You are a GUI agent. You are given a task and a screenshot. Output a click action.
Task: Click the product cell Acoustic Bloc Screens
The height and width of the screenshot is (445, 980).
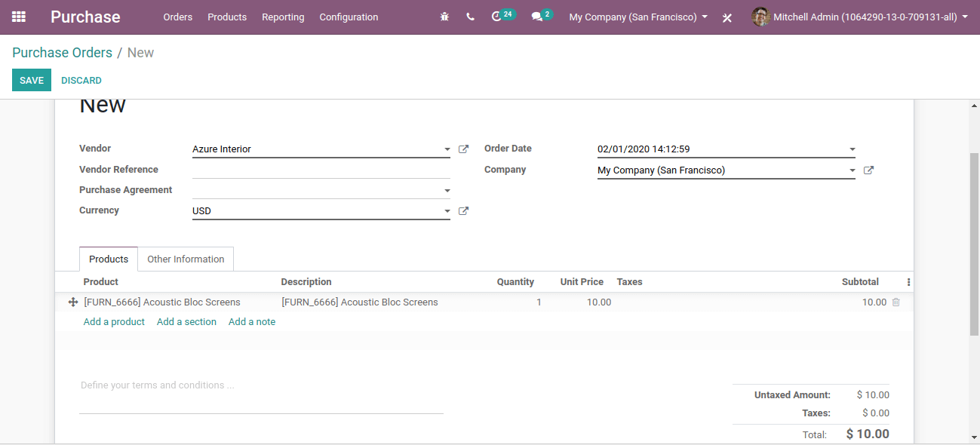point(162,302)
